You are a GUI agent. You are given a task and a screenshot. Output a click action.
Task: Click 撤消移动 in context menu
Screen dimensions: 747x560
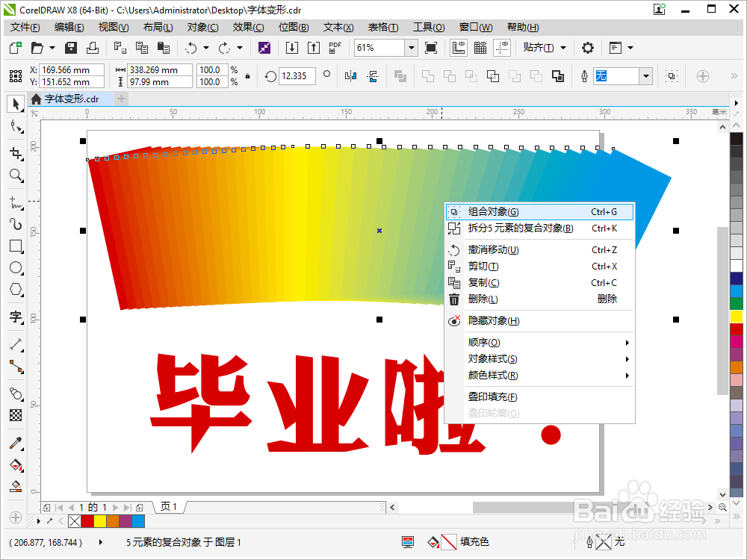pyautogui.click(x=540, y=249)
